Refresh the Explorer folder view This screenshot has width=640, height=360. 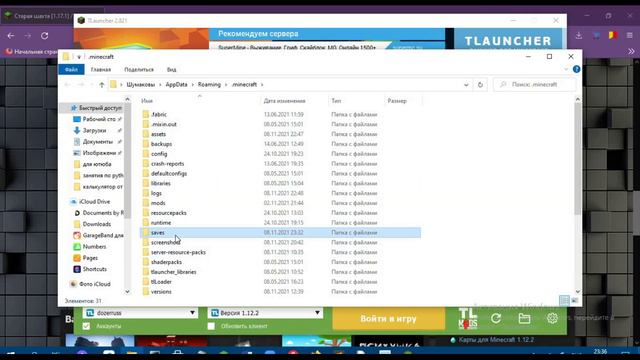[480, 84]
